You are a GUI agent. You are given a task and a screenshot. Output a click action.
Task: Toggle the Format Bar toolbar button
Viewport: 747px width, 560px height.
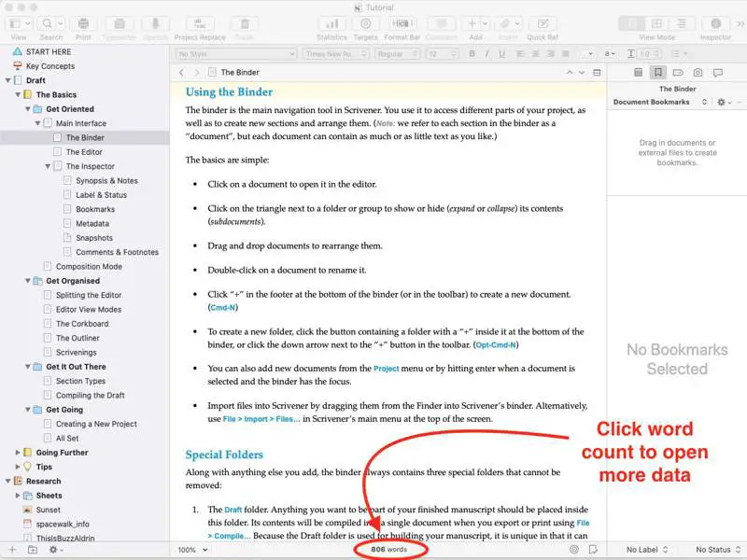(x=402, y=24)
